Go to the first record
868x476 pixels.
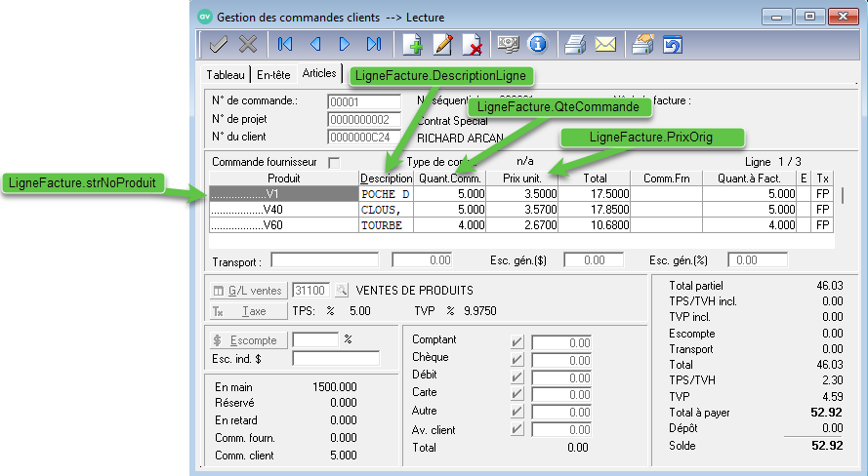point(285,44)
